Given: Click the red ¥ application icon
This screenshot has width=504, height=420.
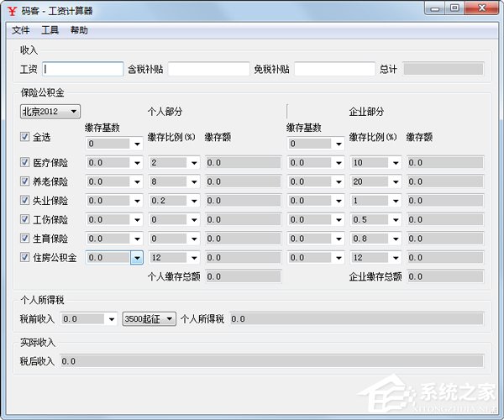Looking at the screenshot, I should (x=13, y=11).
